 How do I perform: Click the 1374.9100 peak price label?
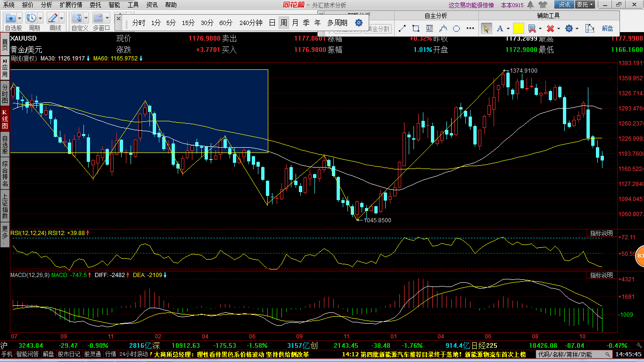(x=523, y=71)
